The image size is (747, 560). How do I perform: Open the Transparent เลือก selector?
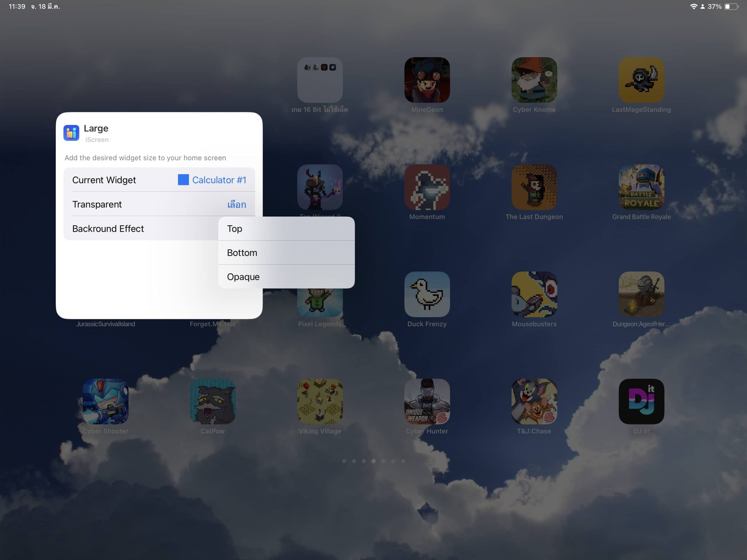(236, 204)
